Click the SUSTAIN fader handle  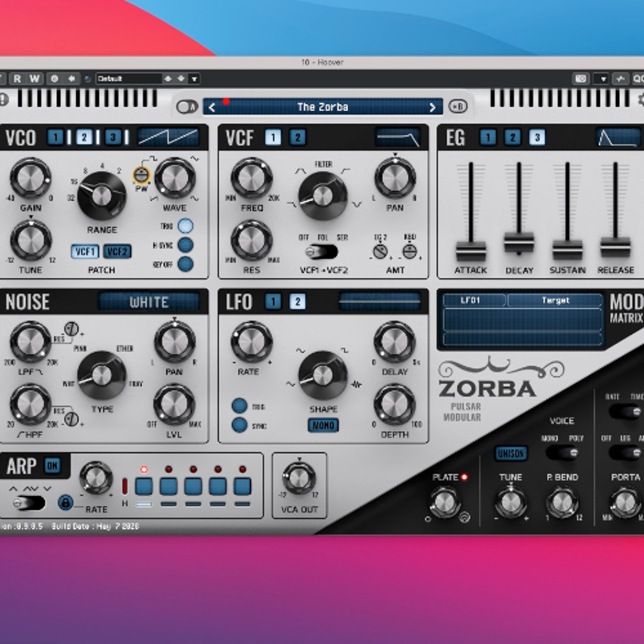tap(567, 250)
